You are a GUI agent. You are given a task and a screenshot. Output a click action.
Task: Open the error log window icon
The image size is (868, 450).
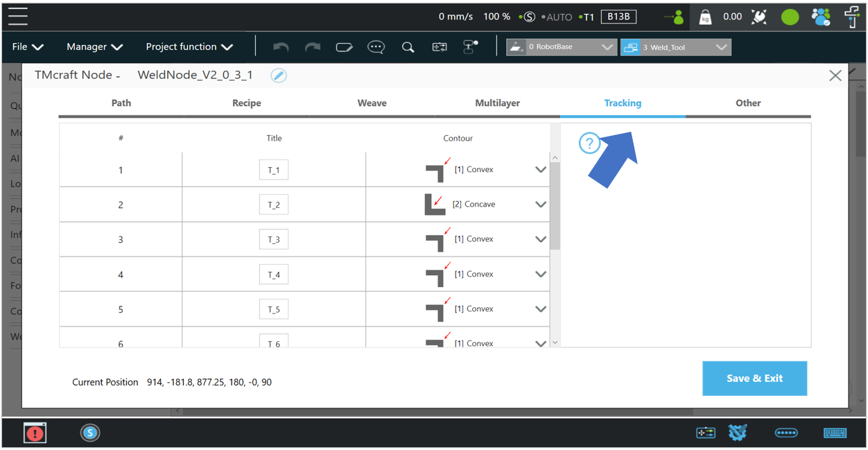pyautogui.click(x=35, y=433)
